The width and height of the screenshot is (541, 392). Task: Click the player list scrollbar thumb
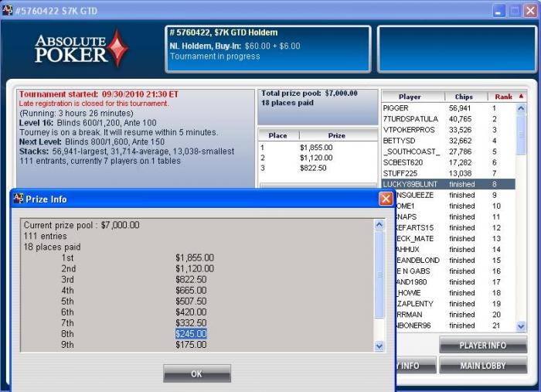coord(521,135)
